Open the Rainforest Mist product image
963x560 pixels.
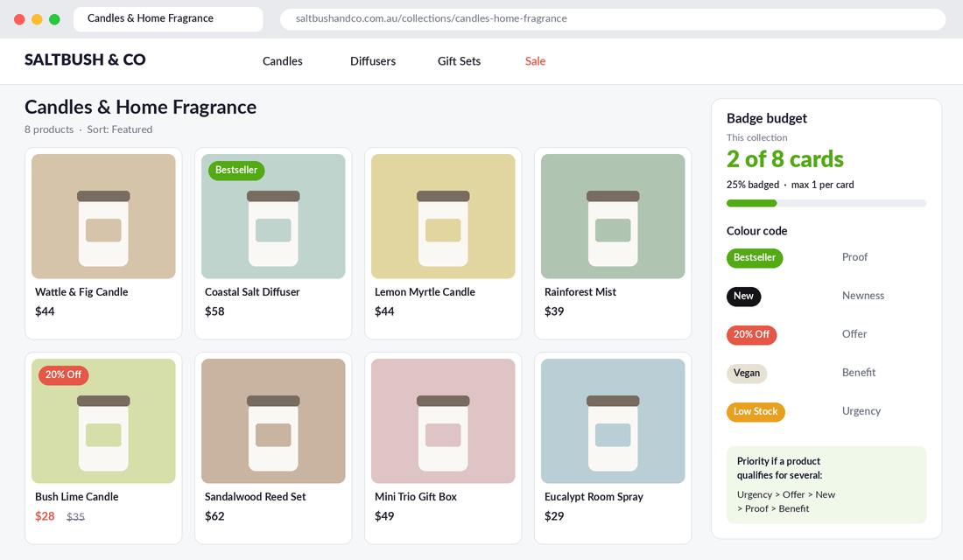point(613,216)
